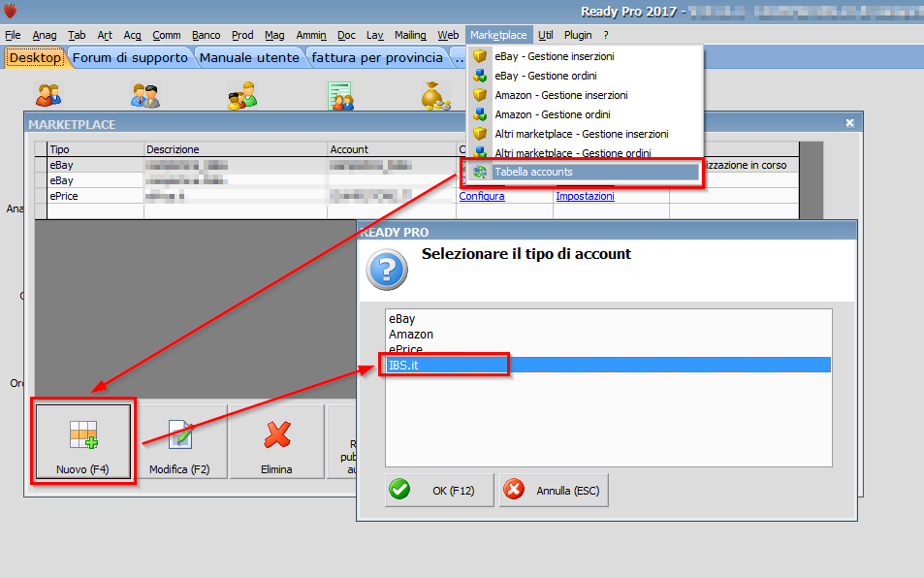Confirm with OK (F12) button

point(439,490)
